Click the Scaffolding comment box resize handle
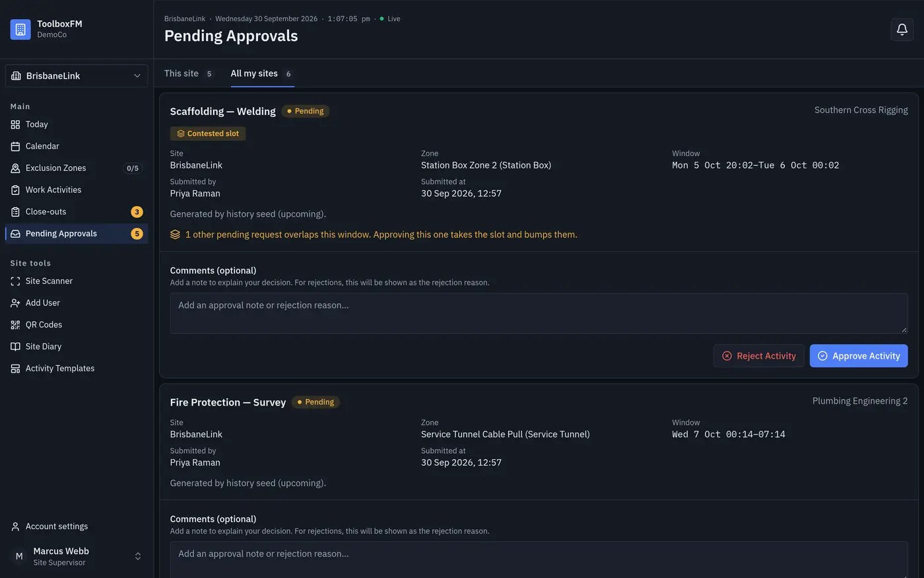This screenshot has width=924, height=578. click(904, 330)
